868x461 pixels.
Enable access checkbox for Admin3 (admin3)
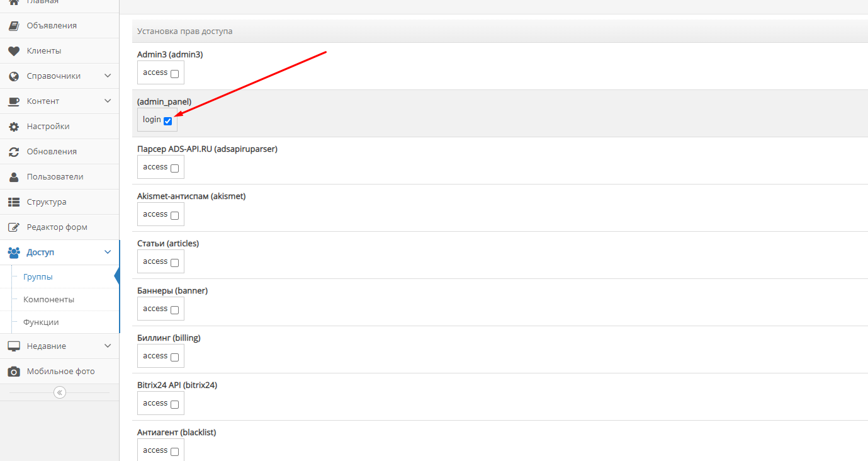click(174, 74)
